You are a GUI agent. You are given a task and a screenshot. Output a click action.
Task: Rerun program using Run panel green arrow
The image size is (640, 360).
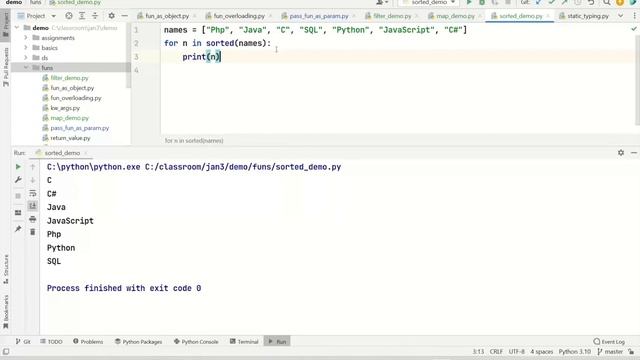[18, 167]
